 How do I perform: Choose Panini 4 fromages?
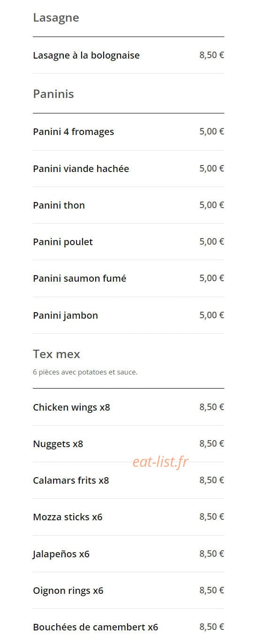(x=129, y=132)
